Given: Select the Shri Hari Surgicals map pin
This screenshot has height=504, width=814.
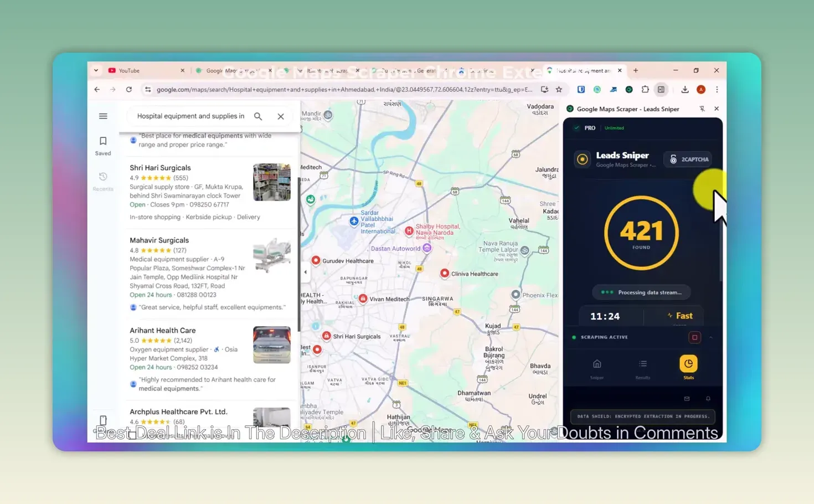Looking at the screenshot, I should 327,336.
